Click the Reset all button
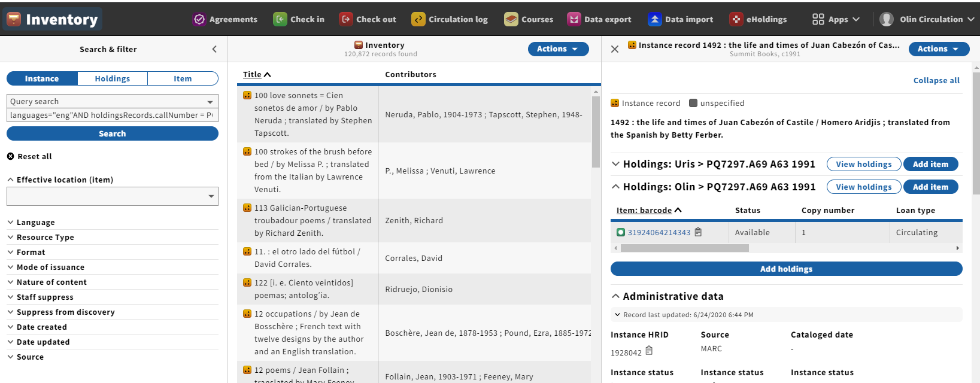This screenshot has height=383, width=980. point(29,156)
